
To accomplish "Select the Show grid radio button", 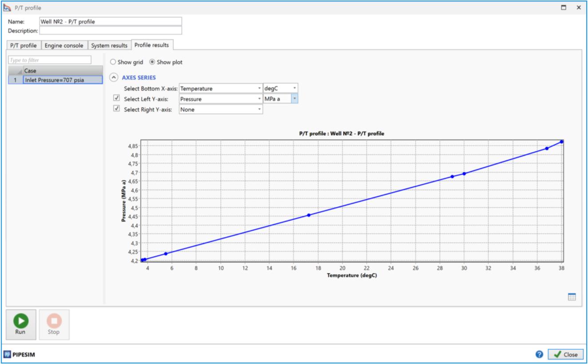I will coord(113,62).
